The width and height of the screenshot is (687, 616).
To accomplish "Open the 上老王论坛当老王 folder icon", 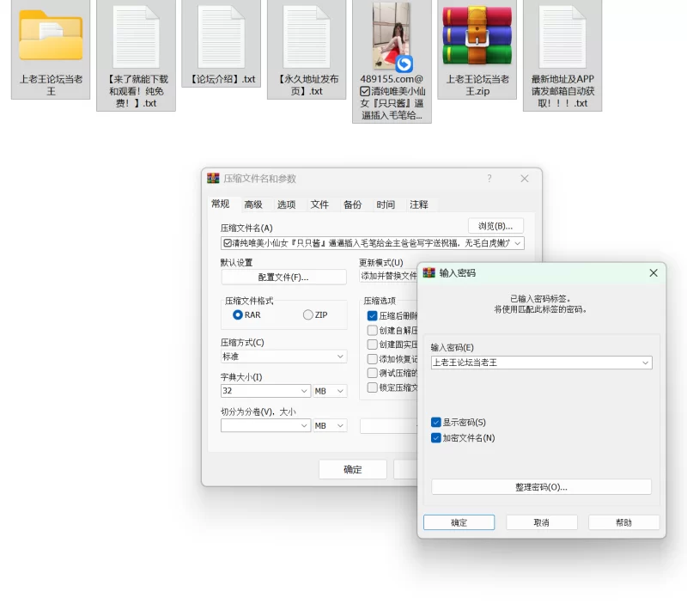I will pyautogui.click(x=51, y=35).
